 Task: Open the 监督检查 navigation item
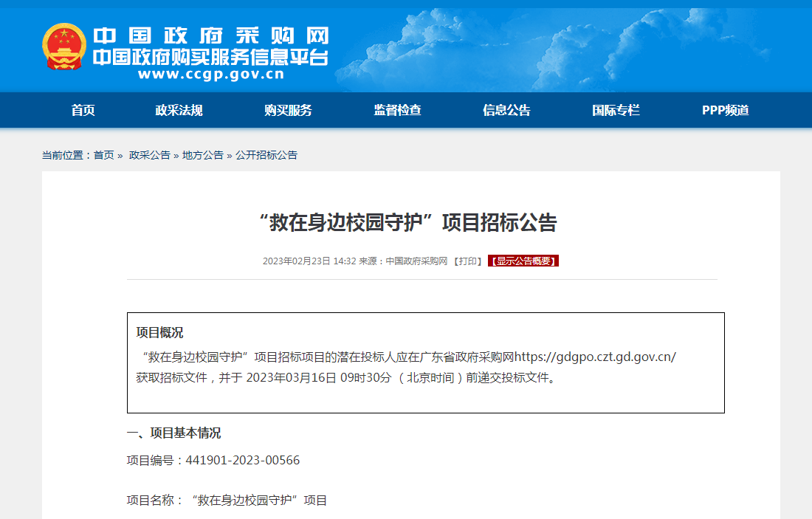tap(397, 110)
